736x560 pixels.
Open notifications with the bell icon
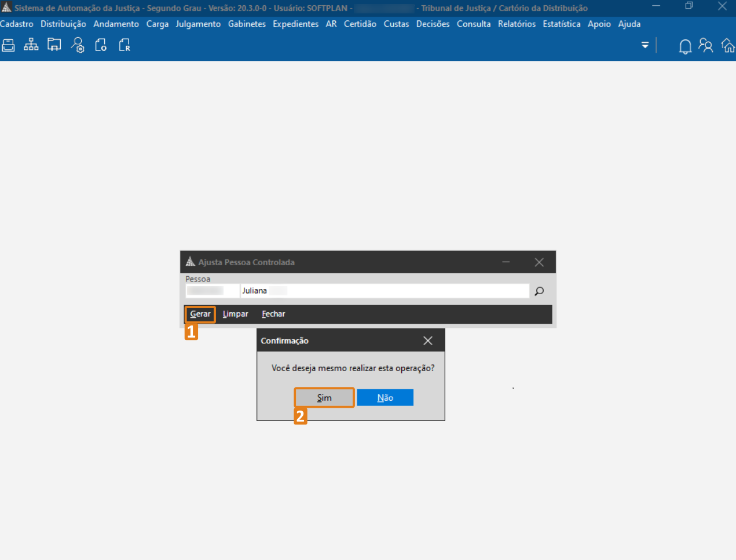685,46
